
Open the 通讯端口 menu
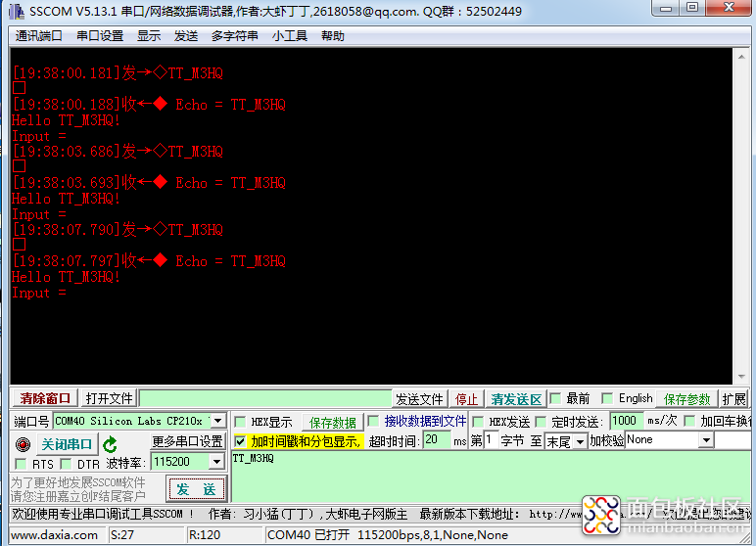click(x=38, y=36)
